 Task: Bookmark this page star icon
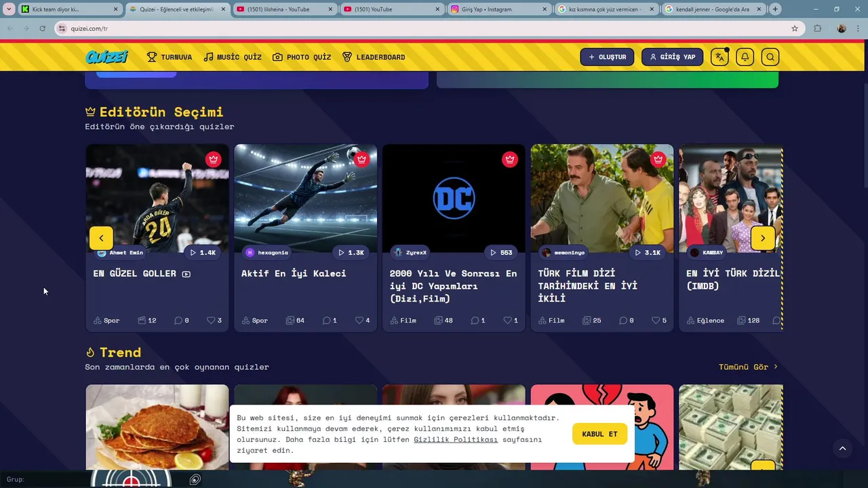pos(795,28)
